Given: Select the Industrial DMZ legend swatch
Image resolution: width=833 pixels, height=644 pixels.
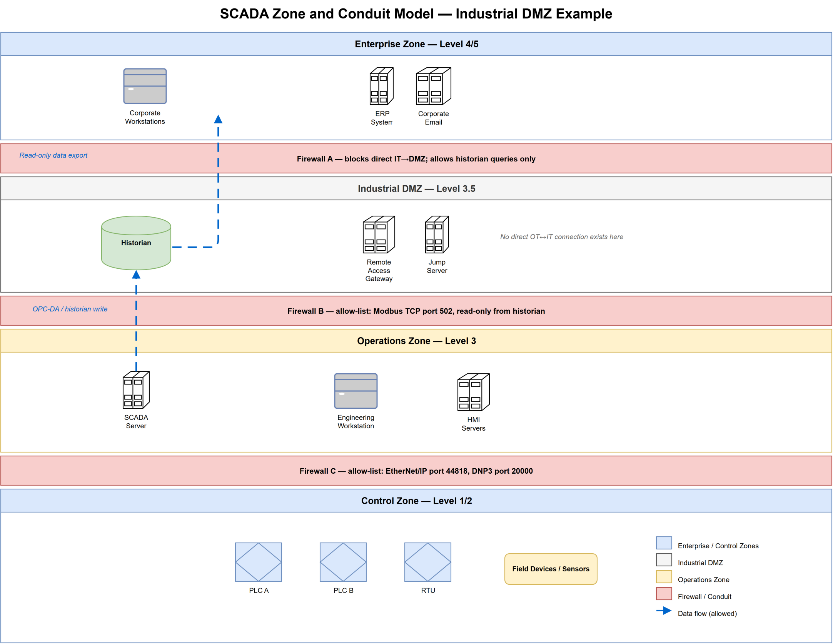Looking at the screenshot, I should coord(664,560).
